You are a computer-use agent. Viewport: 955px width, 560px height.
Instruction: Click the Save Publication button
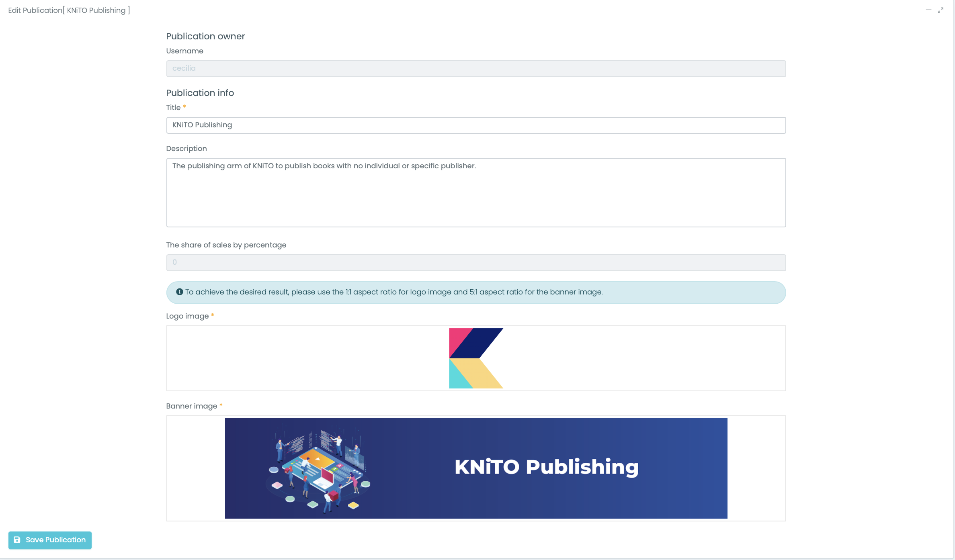(x=50, y=540)
